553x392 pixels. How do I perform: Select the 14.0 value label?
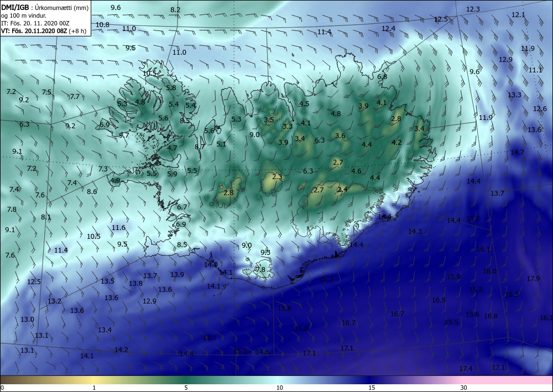tap(211, 265)
